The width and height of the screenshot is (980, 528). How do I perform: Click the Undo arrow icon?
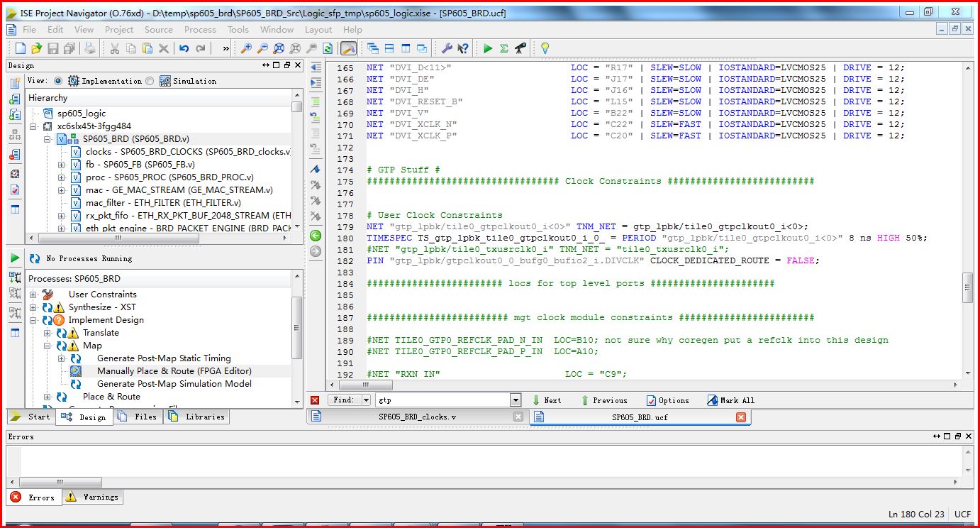coord(184,48)
